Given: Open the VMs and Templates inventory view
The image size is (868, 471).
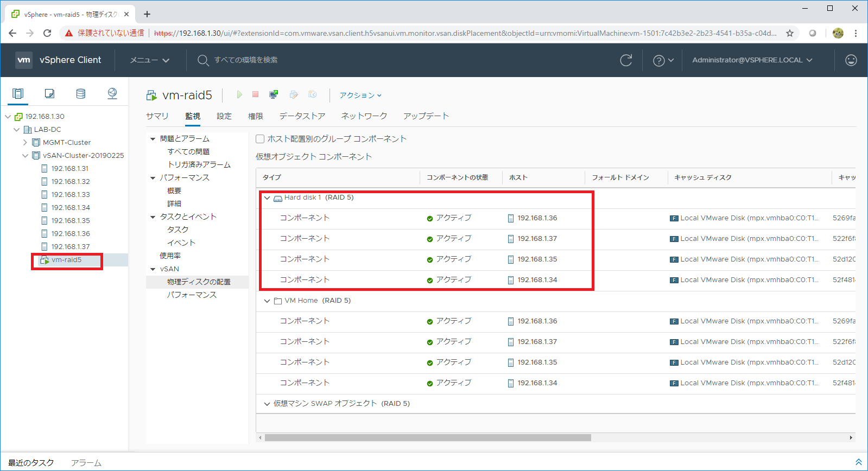Looking at the screenshot, I should [x=49, y=93].
